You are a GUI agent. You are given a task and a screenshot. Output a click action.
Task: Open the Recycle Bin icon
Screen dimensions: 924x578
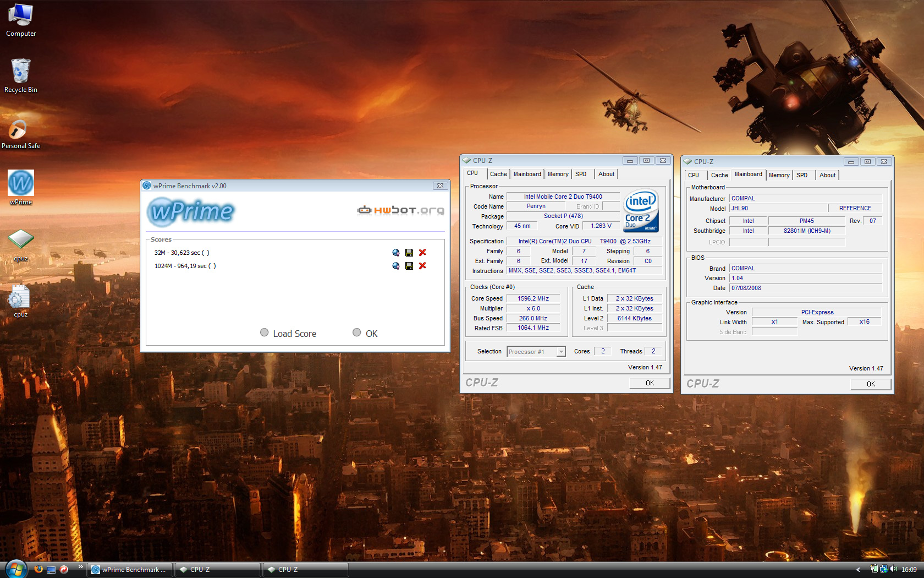coord(21,75)
